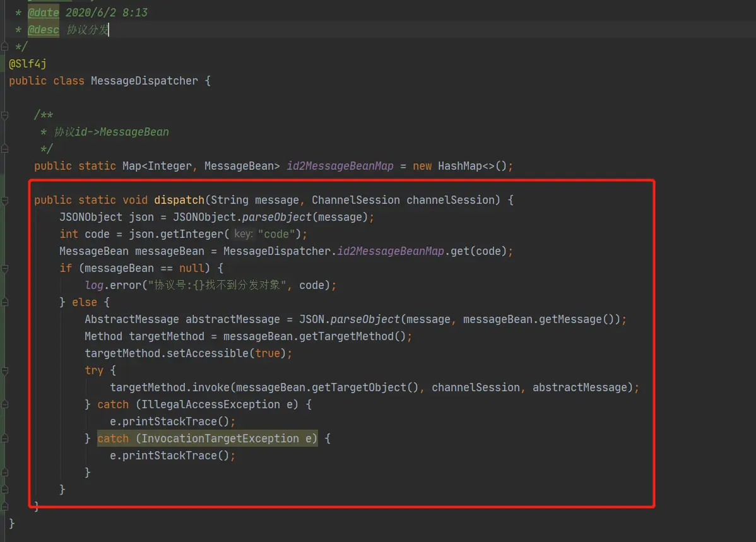Collapse the dispatch method using its gutter fold marker
The height and width of the screenshot is (542, 756).
[5, 200]
